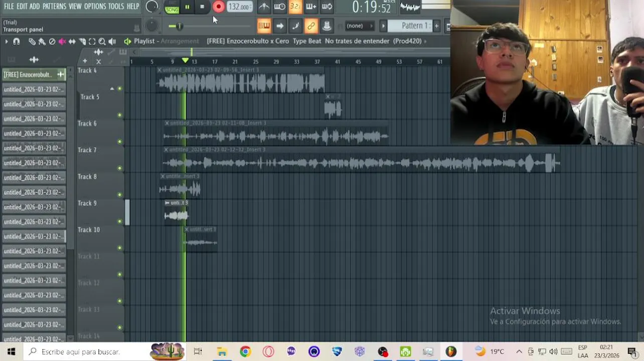Select the playlist Slip tool
644x361 pixels.
72,42
